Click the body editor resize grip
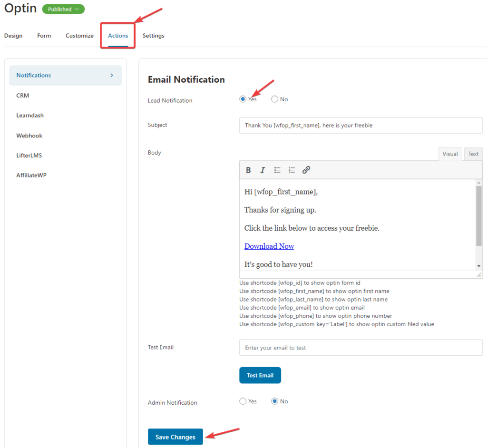 click(x=479, y=274)
